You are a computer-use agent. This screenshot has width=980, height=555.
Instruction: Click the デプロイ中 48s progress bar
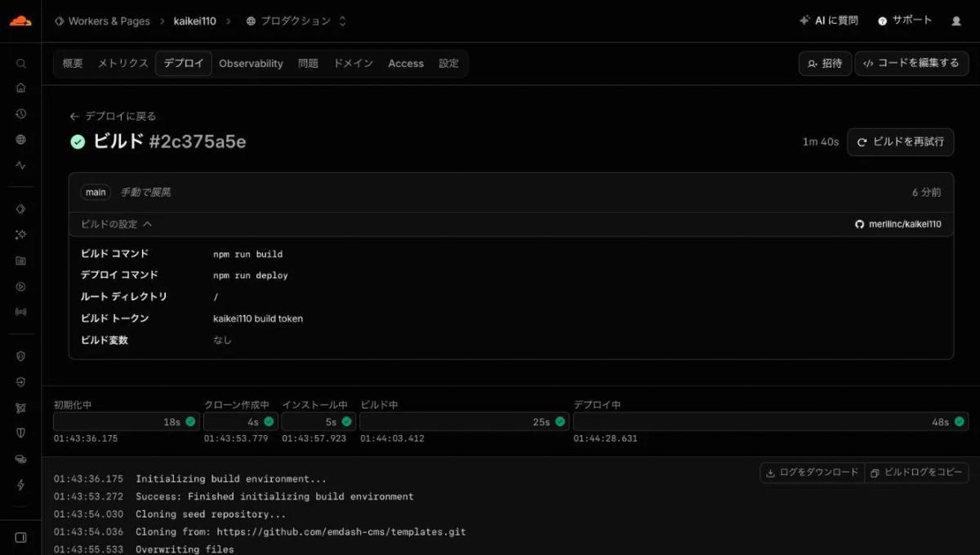point(771,422)
